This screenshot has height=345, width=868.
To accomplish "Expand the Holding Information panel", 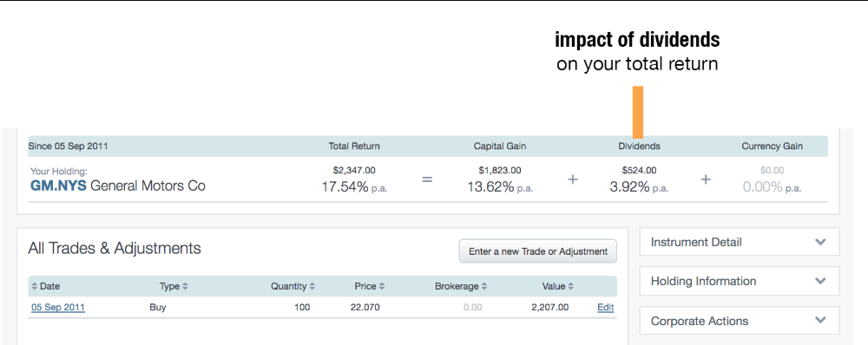I will click(x=739, y=281).
